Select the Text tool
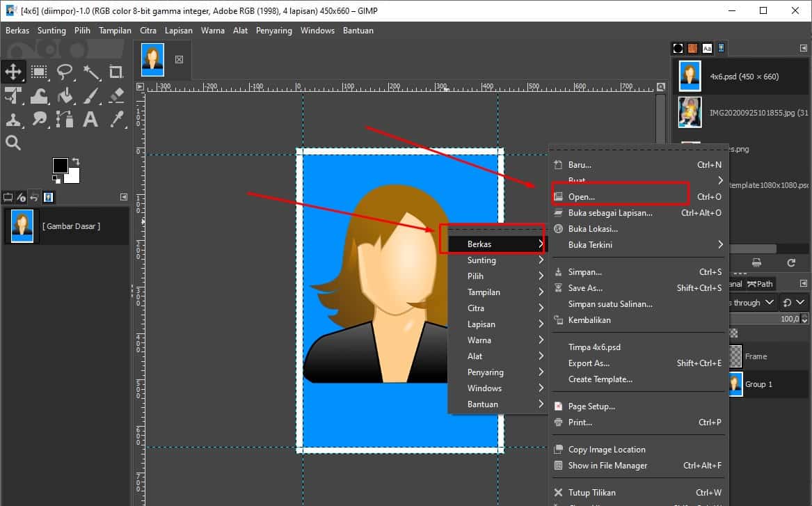Screen dimensions: 812x506 (x=91, y=120)
